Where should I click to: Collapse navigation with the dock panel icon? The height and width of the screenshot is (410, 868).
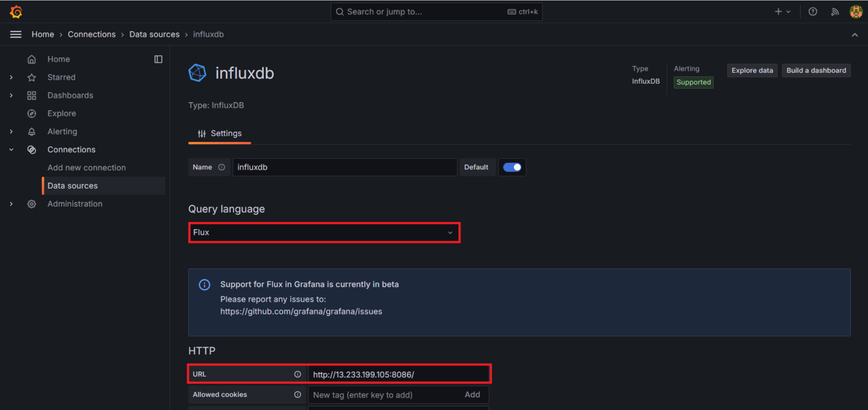coord(158,59)
